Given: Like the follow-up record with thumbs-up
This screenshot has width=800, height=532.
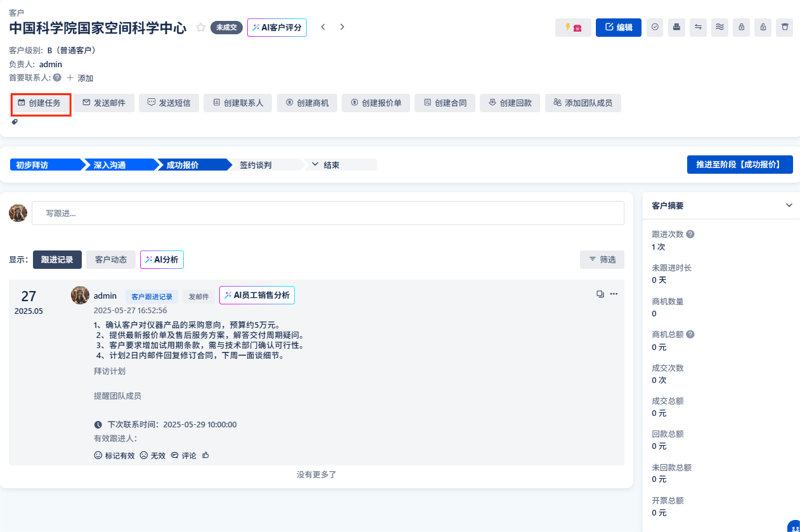Looking at the screenshot, I should [205, 455].
